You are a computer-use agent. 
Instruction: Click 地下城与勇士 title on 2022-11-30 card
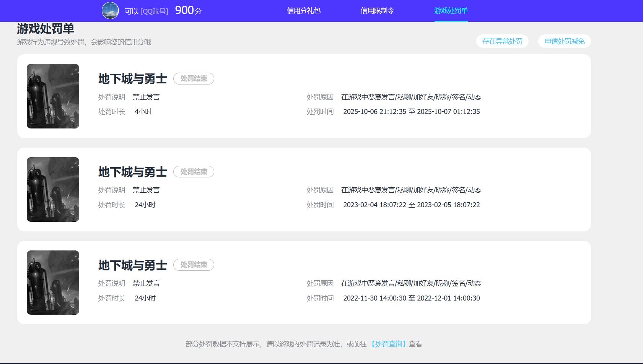coord(132,265)
